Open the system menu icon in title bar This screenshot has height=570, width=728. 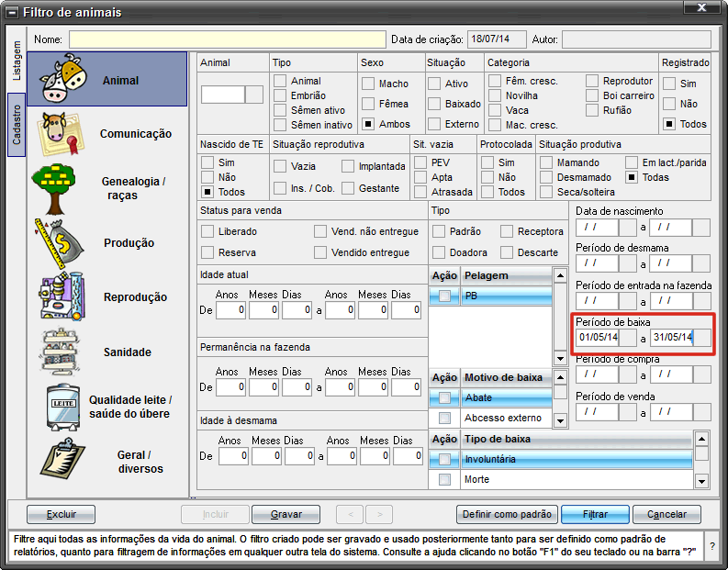13,12
